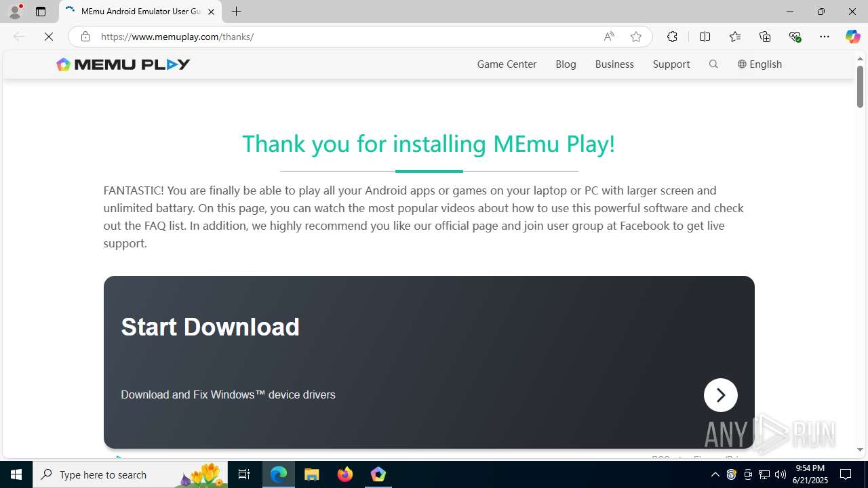Select the MEmu Android Emulator User Guide tab
Image resolution: width=868 pixels, height=488 pixels.
click(x=140, y=12)
